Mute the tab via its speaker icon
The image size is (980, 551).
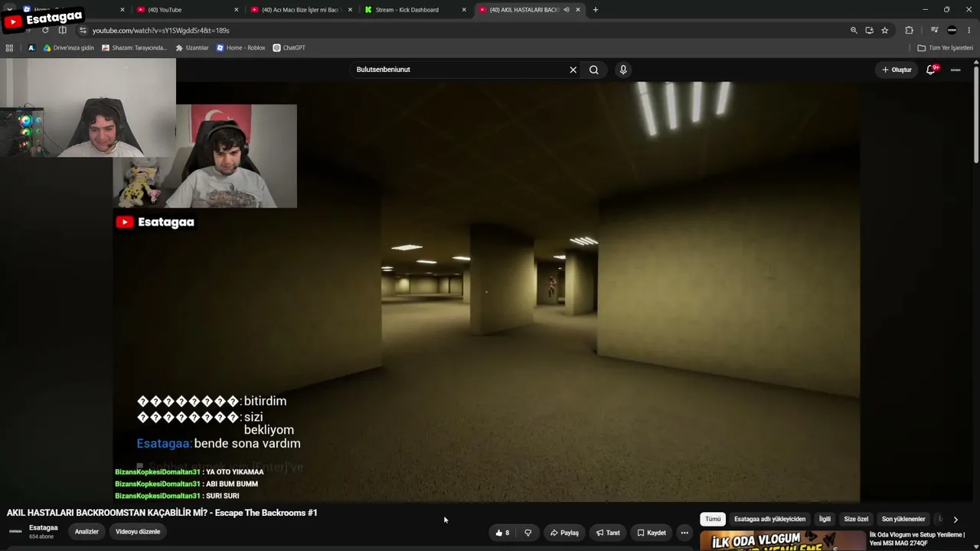coord(567,10)
